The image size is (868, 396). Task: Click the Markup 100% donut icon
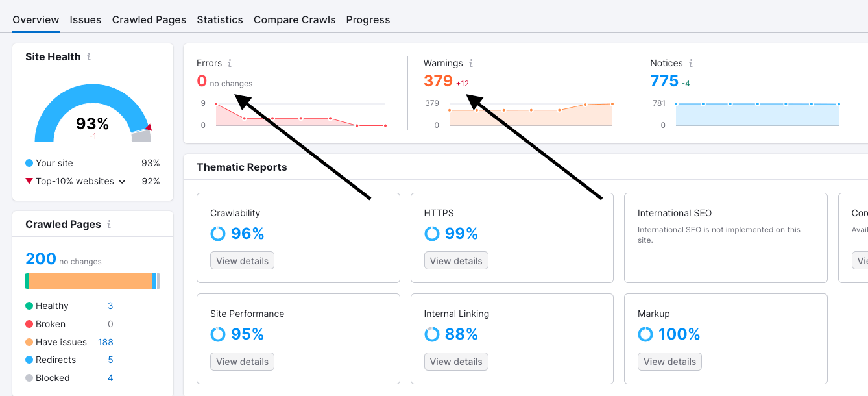point(645,334)
